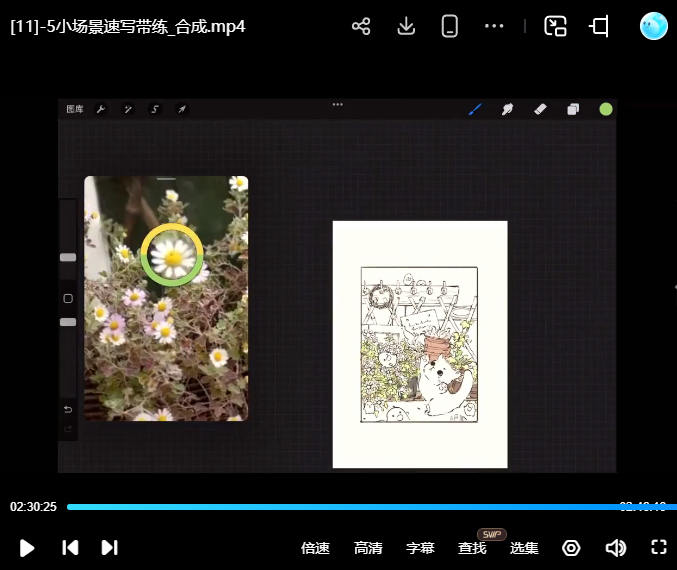
Task: Click the circular target settings icon
Action: point(571,548)
